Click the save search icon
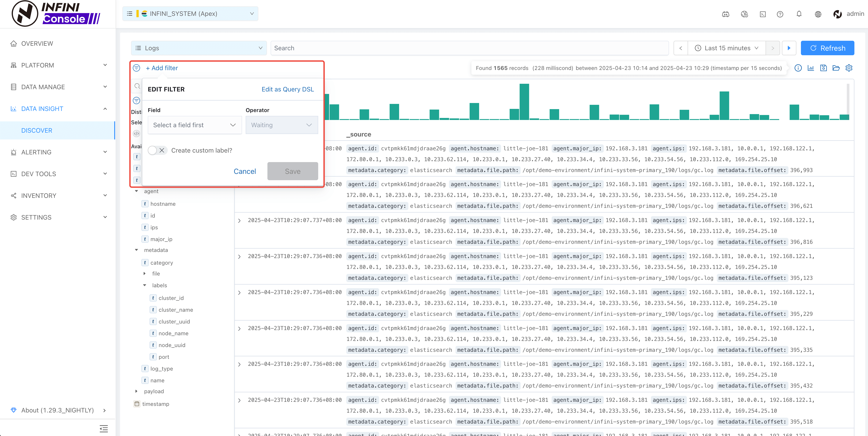The height and width of the screenshot is (436, 868). pos(824,68)
